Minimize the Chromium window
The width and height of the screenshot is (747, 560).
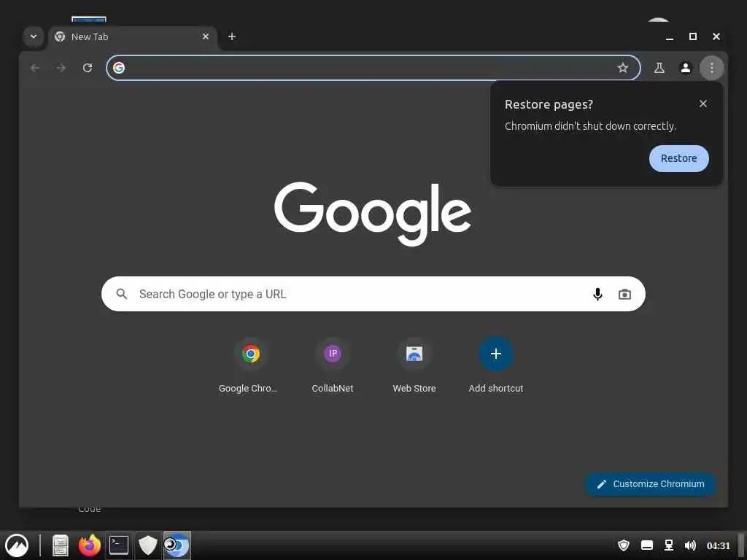pyautogui.click(x=670, y=36)
